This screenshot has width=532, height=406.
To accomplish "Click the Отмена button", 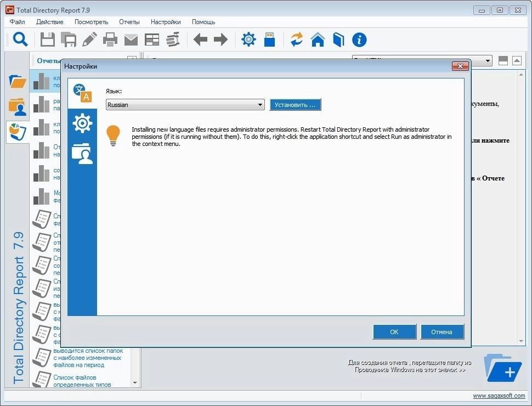I will [442, 331].
